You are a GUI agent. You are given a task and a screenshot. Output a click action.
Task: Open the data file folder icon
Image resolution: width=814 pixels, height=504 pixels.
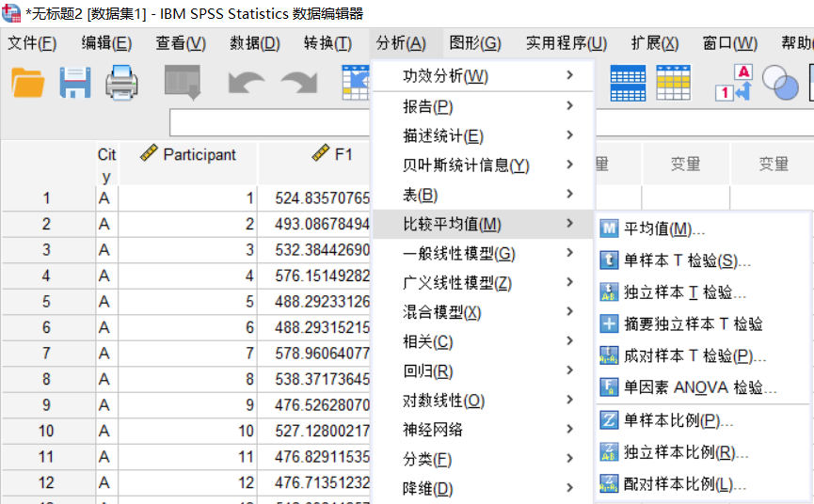(27, 83)
